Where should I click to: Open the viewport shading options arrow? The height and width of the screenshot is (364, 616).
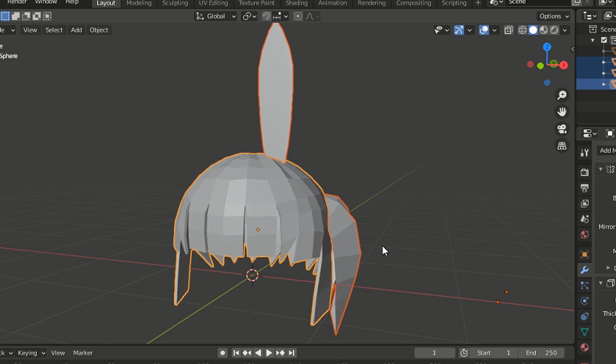coord(565,30)
